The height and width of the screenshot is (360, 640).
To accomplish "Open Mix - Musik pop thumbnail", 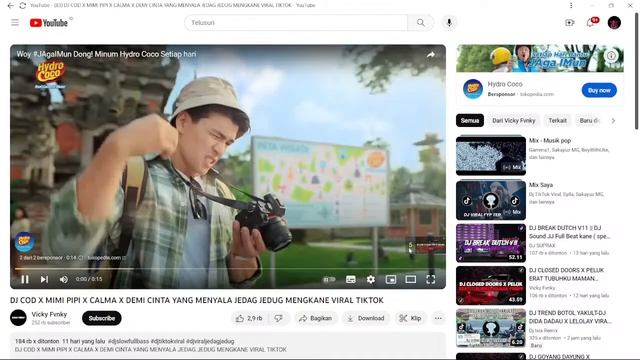I will tap(491, 156).
